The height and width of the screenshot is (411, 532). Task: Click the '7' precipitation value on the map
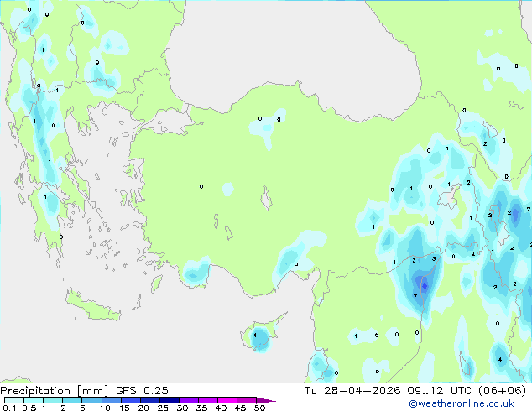click(415, 296)
